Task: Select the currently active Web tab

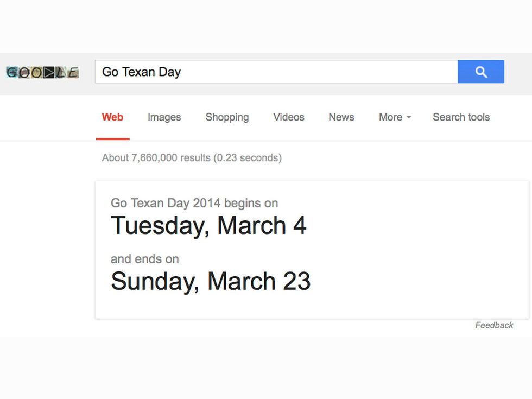Action: pyautogui.click(x=112, y=117)
